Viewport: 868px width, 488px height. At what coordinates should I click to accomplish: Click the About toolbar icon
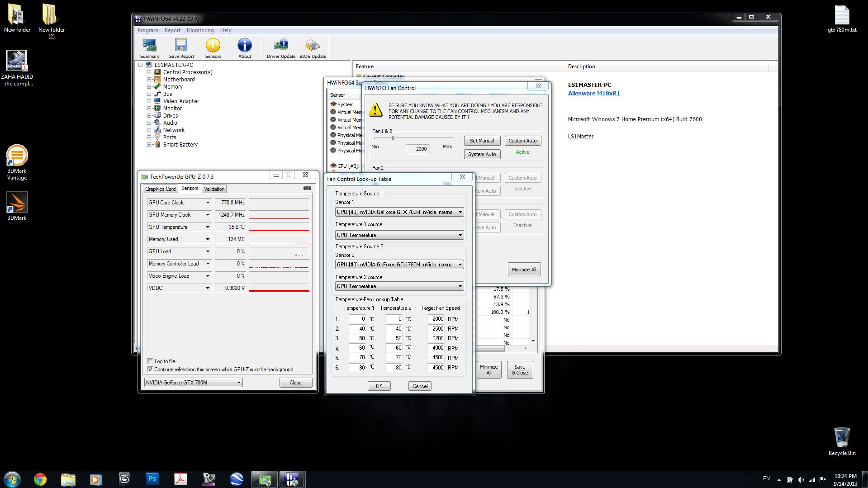click(245, 48)
